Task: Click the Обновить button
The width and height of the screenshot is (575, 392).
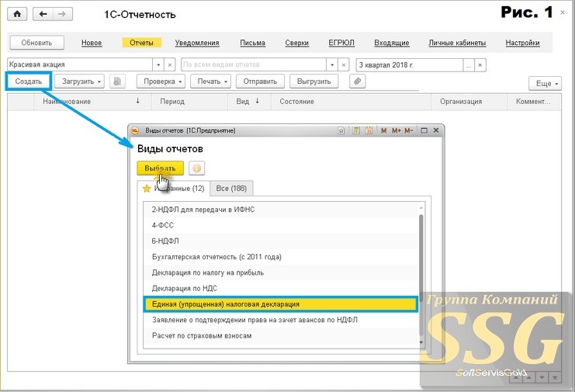Action: (36, 43)
